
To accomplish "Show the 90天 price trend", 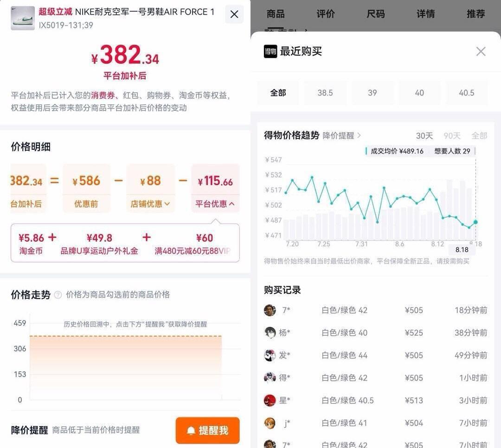I will coord(452,136).
